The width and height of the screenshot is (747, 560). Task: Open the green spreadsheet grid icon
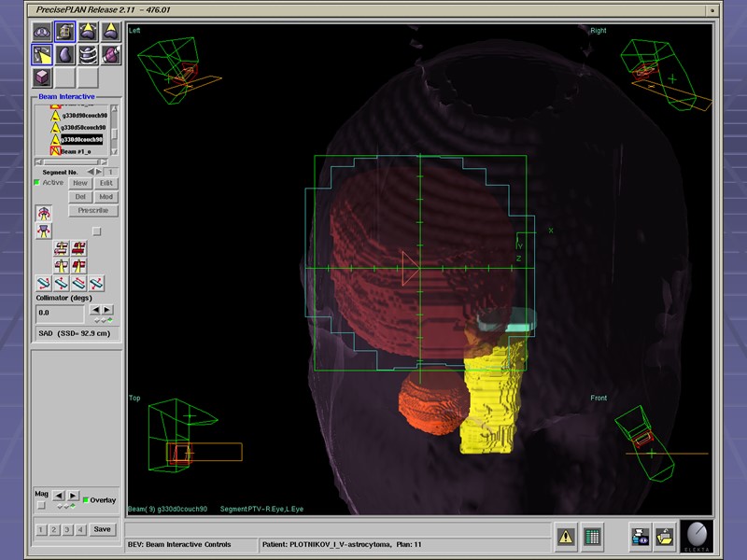pos(592,537)
